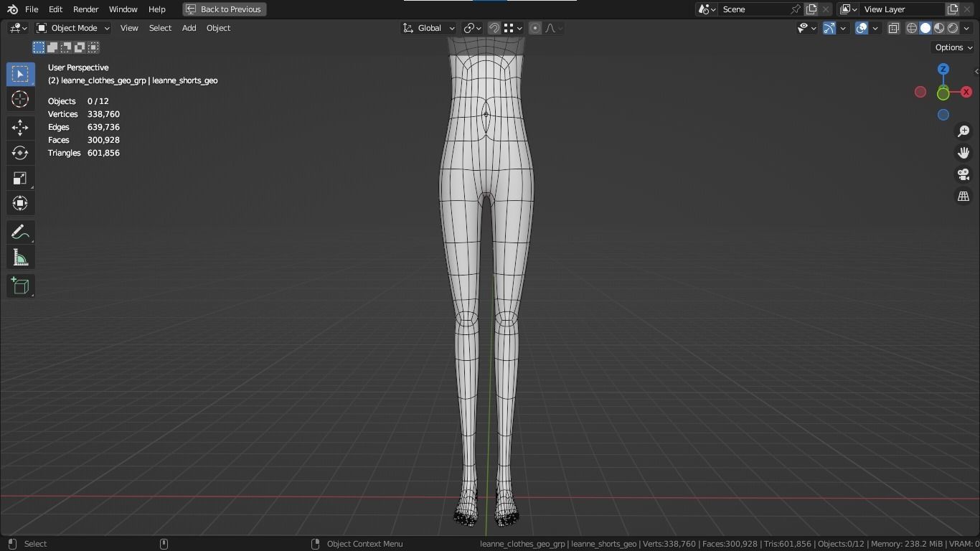This screenshot has width=980, height=551.
Task: Switch to Solid shading
Action: pos(925,28)
